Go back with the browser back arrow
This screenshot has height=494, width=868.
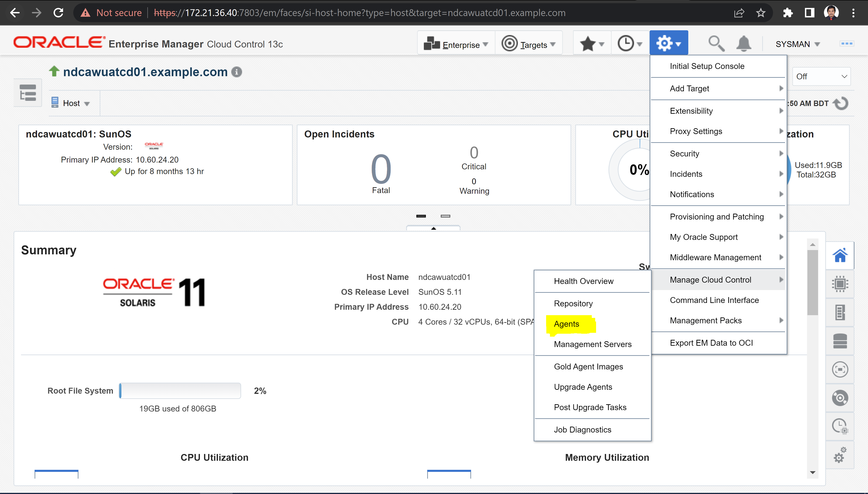(15, 13)
